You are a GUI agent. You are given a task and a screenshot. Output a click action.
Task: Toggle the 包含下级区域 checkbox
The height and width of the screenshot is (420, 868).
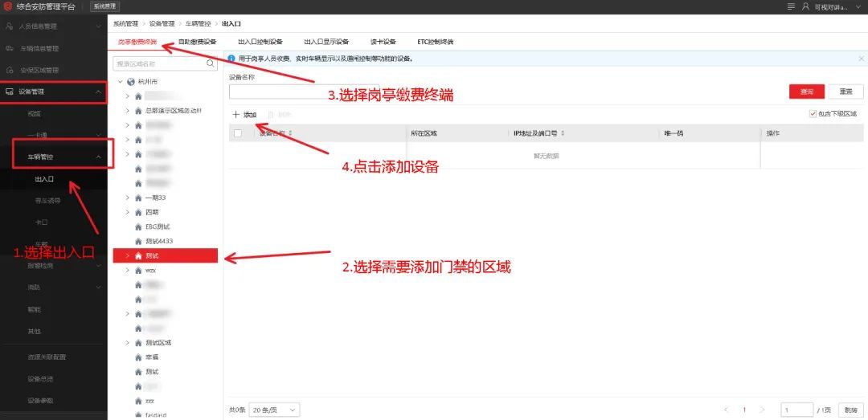click(813, 114)
